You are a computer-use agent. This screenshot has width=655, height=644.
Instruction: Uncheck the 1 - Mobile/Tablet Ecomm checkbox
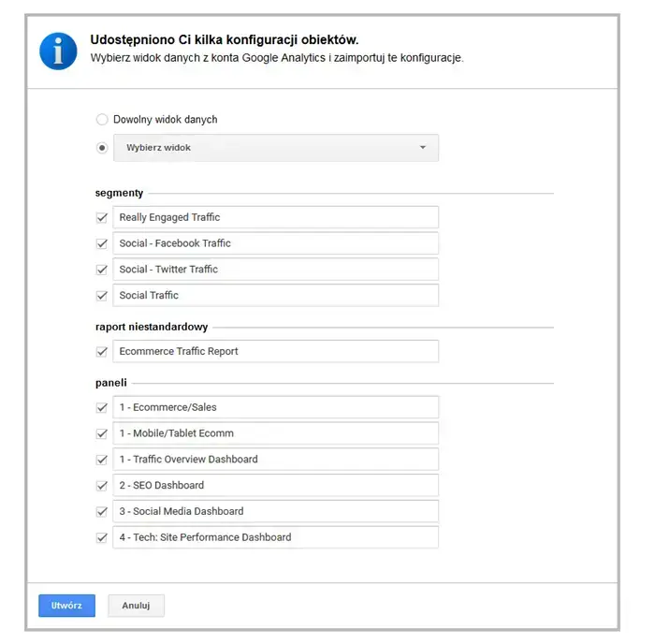pos(102,434)
